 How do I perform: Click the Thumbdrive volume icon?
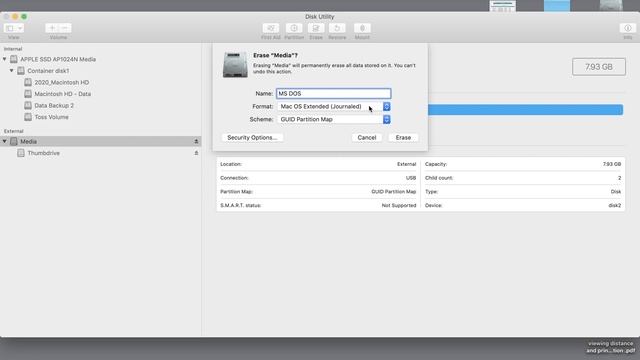coord(21,153)
